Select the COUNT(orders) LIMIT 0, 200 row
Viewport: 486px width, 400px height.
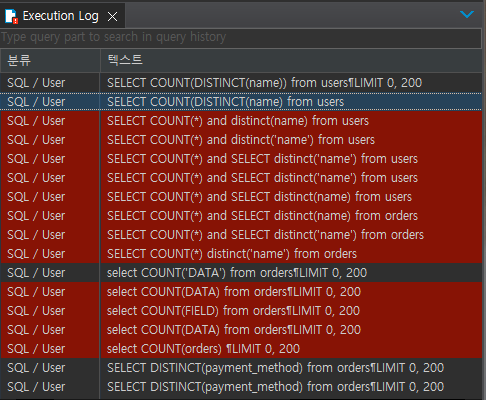coord(241,349)
